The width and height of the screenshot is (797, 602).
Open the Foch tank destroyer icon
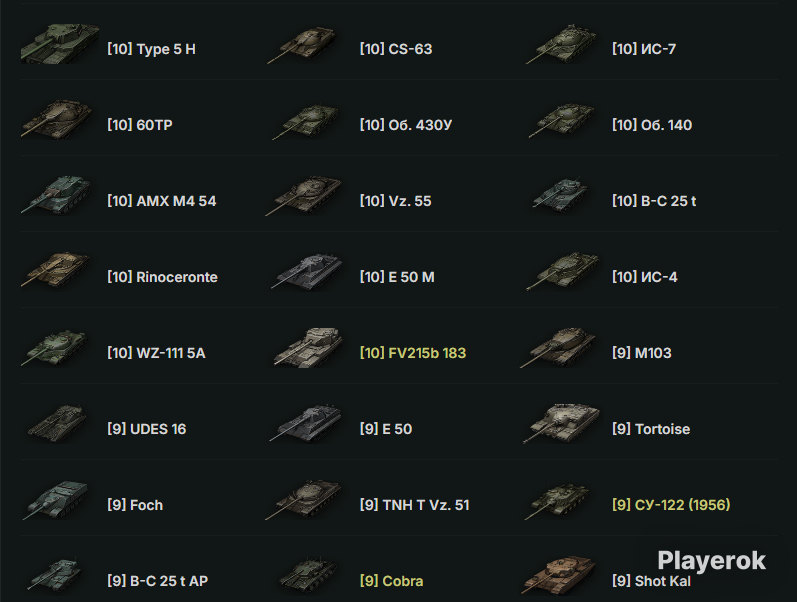click(56, 500)
